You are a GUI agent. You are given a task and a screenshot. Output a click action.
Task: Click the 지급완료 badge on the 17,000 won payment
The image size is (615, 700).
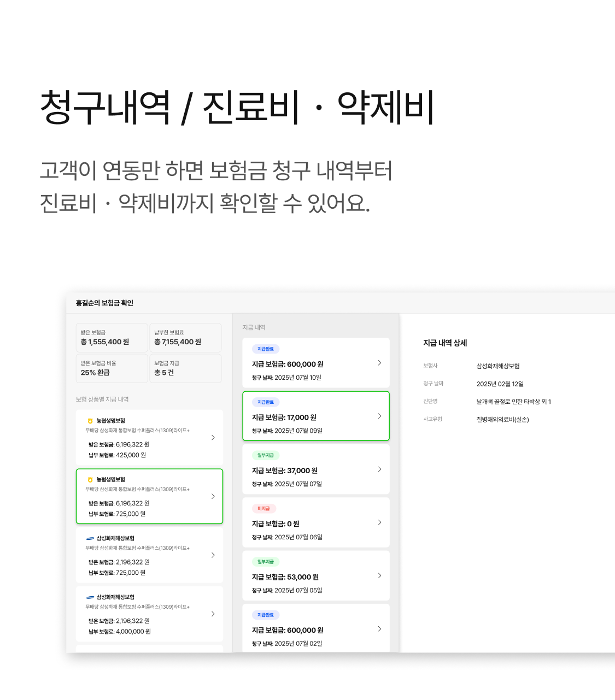[265, 402]
